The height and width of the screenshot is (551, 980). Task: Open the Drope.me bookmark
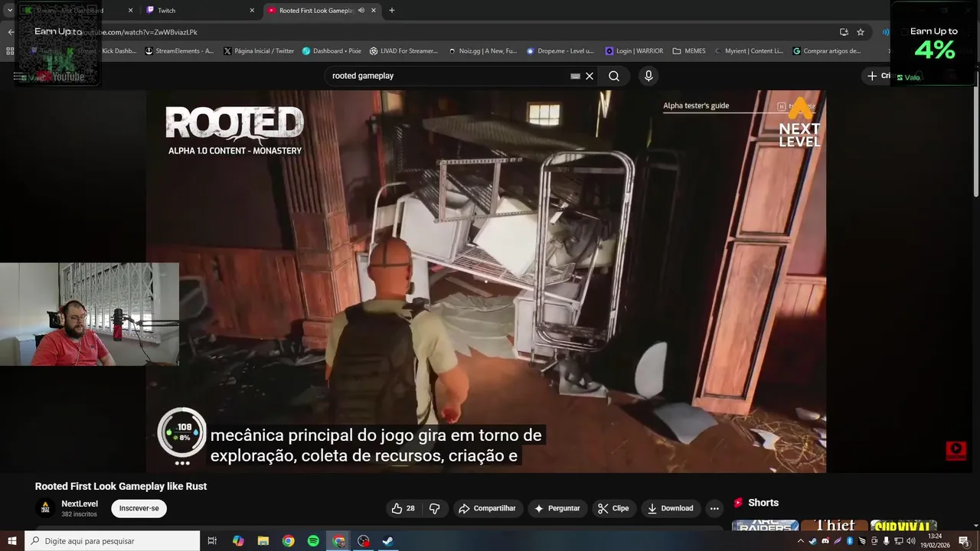tap(560, 51)
